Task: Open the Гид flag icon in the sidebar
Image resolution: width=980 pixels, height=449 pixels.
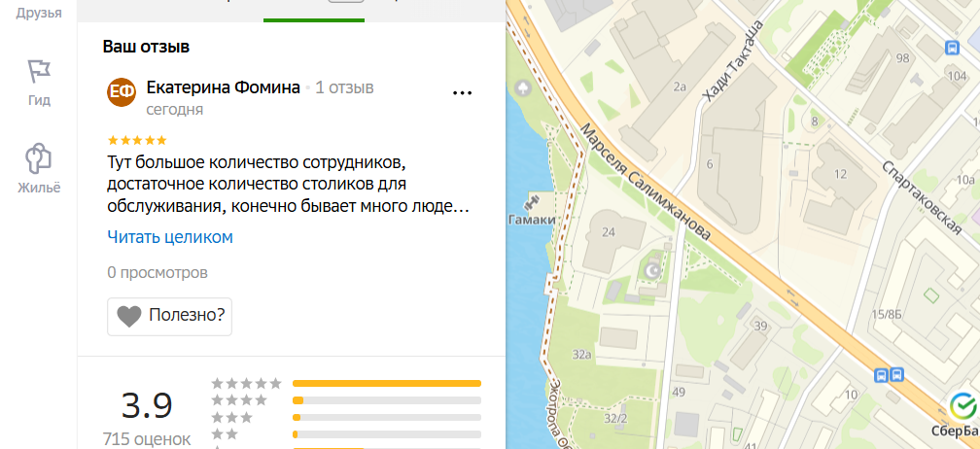Action: point(39,72)
